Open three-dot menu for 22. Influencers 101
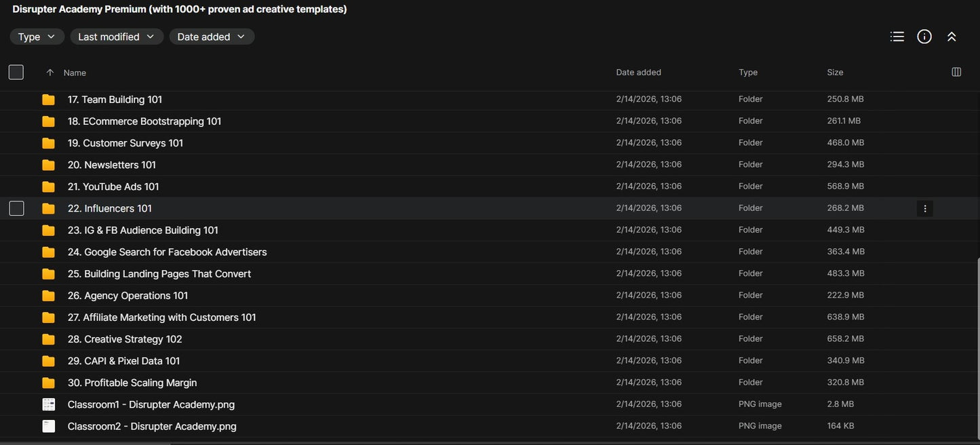980x445 pixels. pos(925,208)
